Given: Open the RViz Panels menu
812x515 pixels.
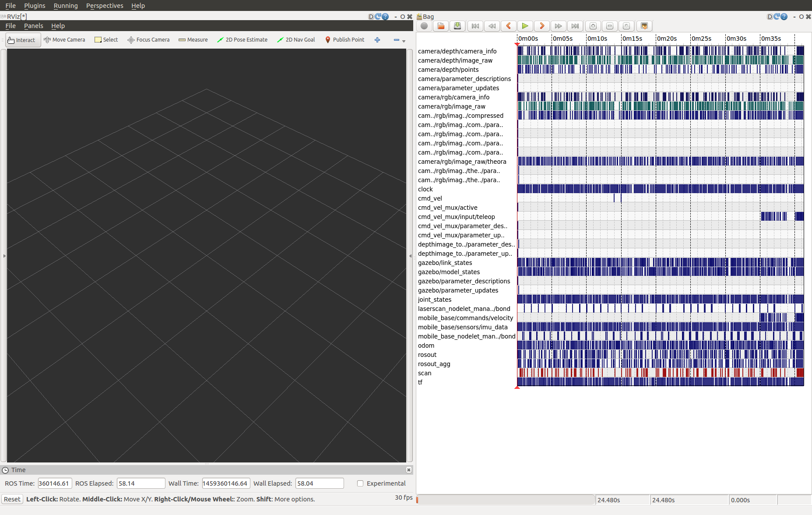Looking at the screenshot, I should pyautogui.click(x=34, y=26).
